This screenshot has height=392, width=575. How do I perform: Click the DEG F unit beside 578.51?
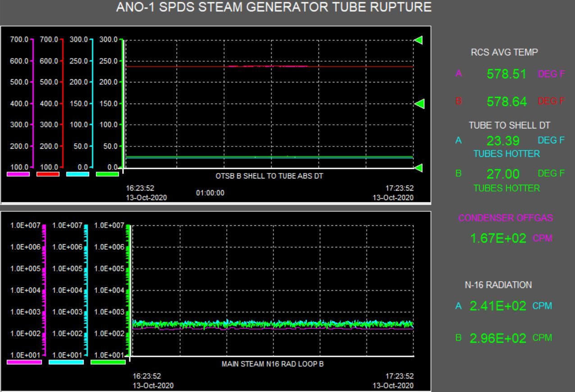click(x=551, y=75)
